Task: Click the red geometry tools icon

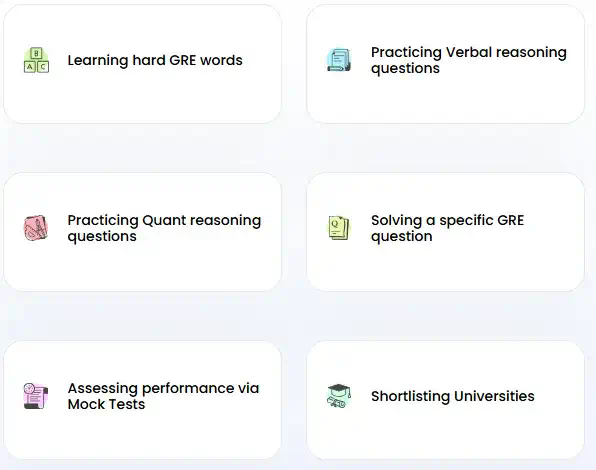Action: tap(36, 228)
